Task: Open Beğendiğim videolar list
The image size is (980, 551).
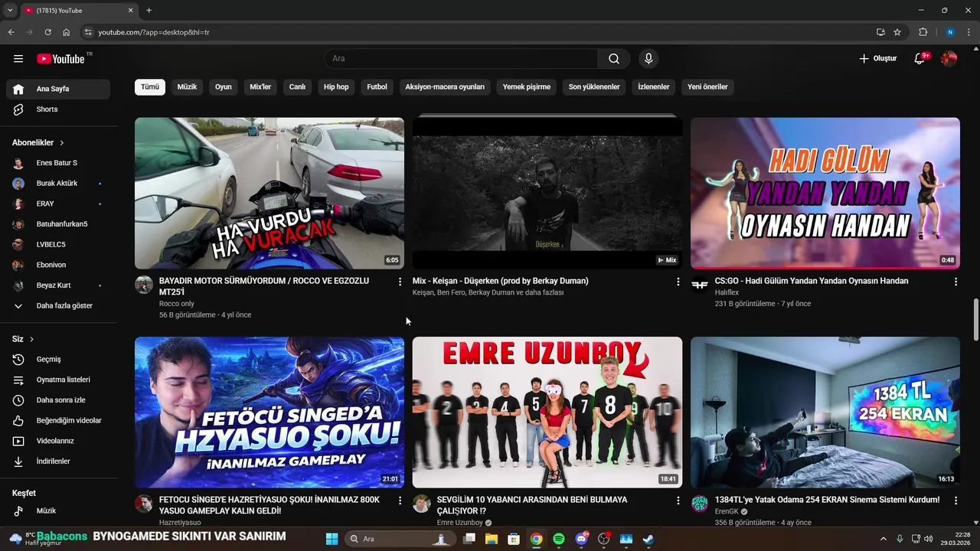Action: pyautogui.click(x=58, y=421)
